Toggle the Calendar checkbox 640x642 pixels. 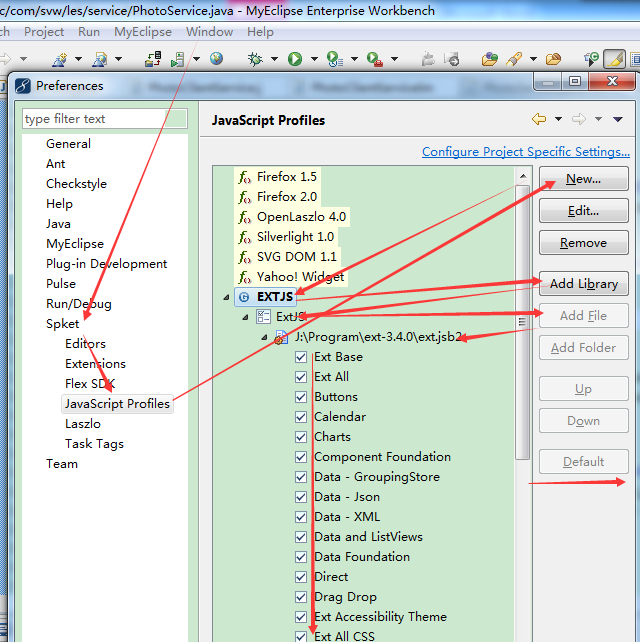pyautogui.click(x=301, y=417)
